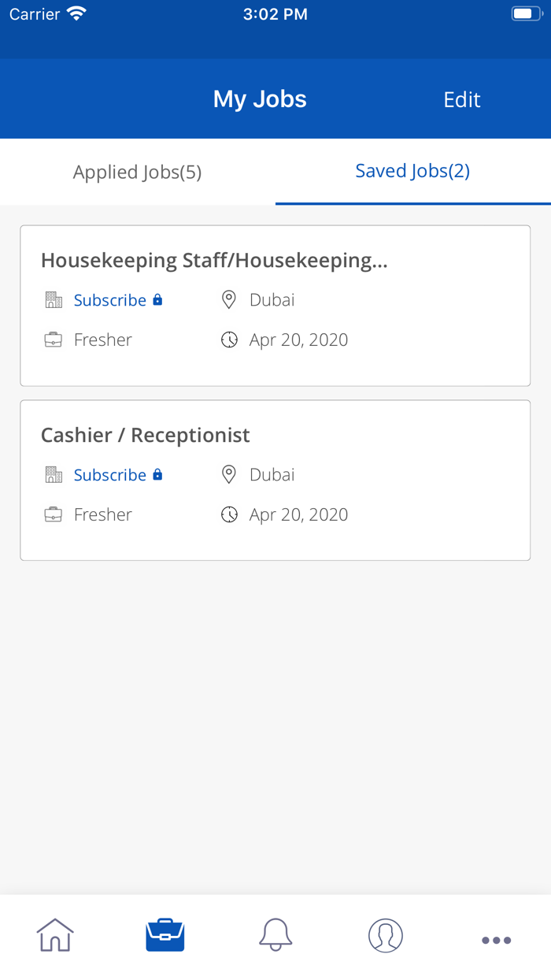Select the briefcase My Jobs icon

tap(165, 934)
